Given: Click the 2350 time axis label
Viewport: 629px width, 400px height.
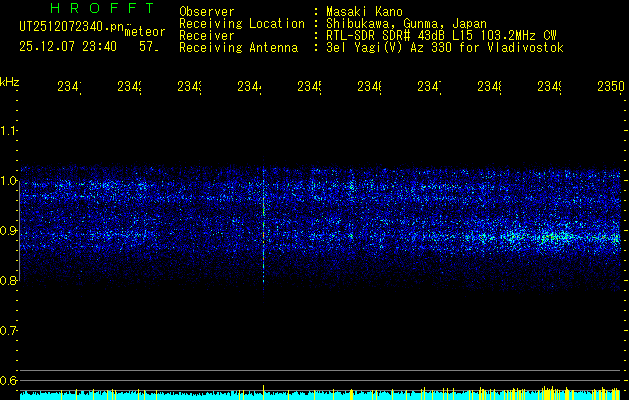Looking at the screenshot, I should point(611,86).
